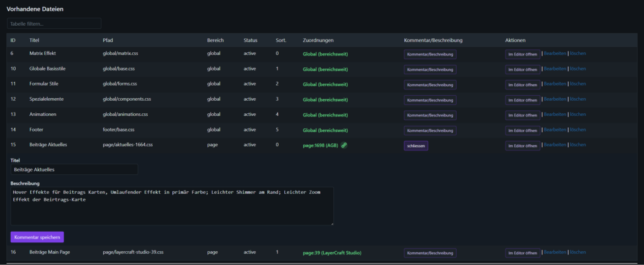Click 'Global (bereichsweit)' in the Matrix Effekt row
The image size is (644, 265).
(x=325, y=54)
